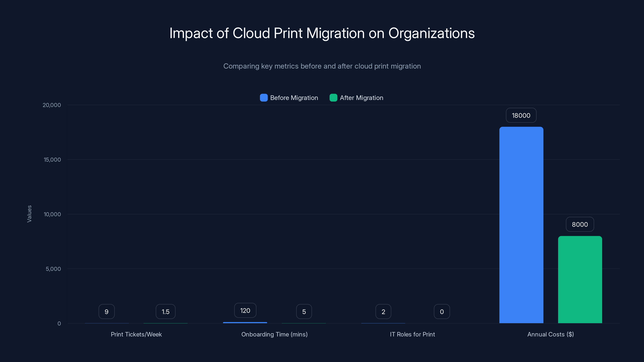Toggle the Before Migration series visibility
The width and height of the screenshot is (644, 362).
click(294, 98)
